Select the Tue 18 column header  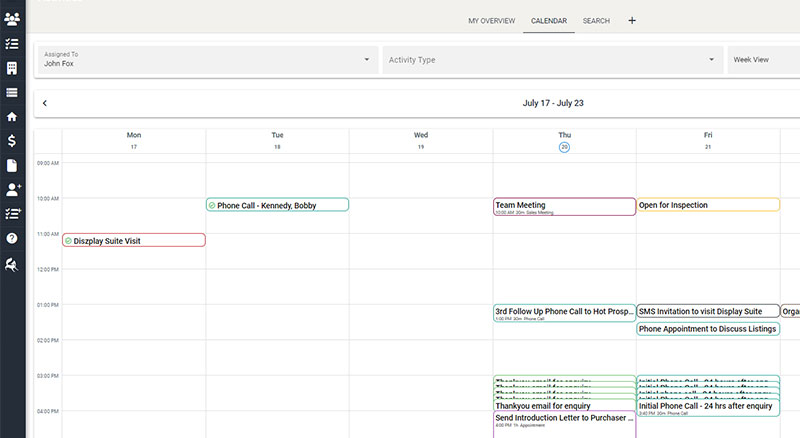tap(277, 140)
